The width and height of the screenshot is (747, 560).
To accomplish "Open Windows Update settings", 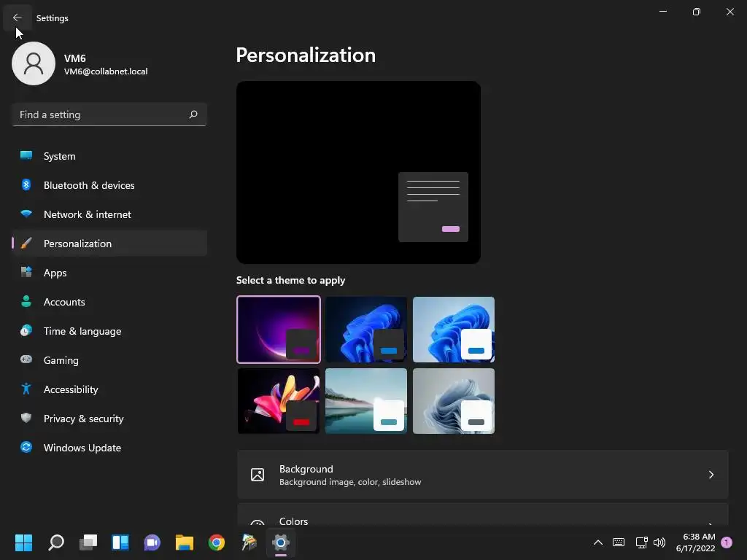I will (x=109, y=448).
